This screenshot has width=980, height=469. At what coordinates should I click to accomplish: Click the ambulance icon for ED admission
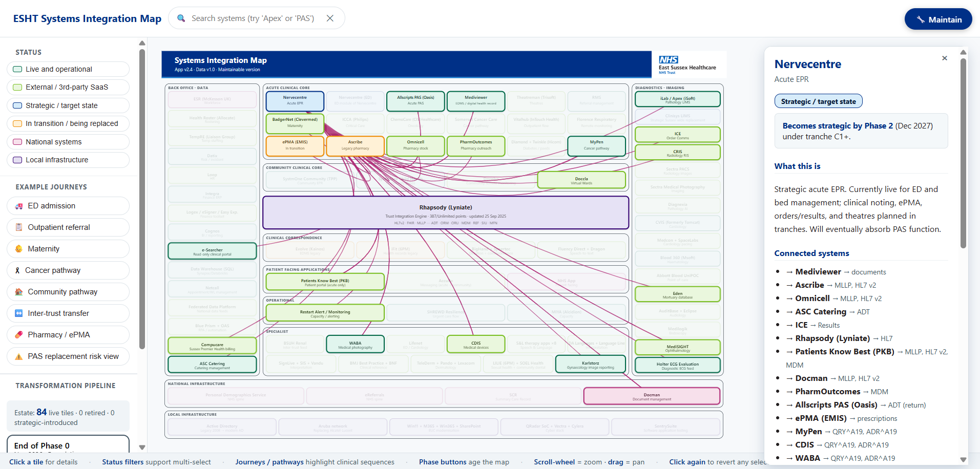(19, 206)
